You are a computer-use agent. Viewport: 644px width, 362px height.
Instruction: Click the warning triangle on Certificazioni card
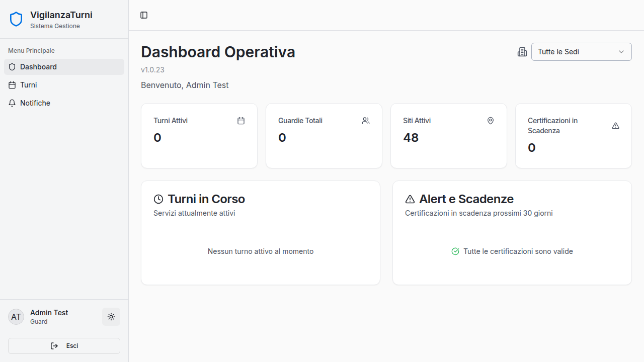coord(615,126)
